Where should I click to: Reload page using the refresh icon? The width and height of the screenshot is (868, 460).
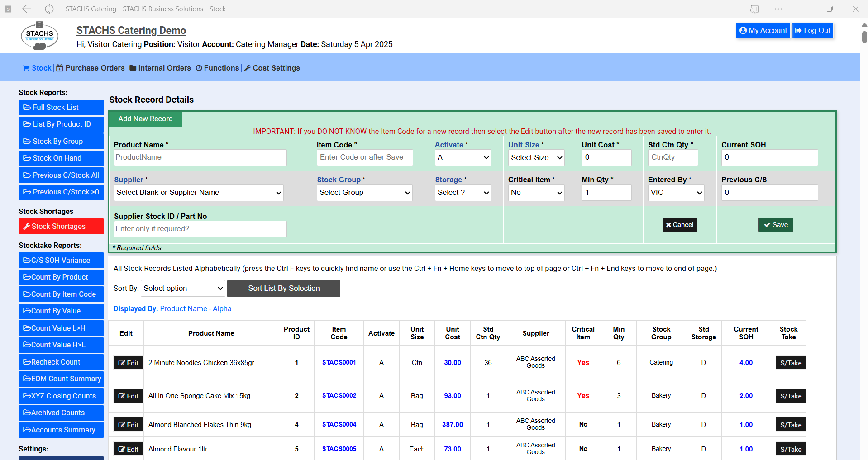point(49,9)
